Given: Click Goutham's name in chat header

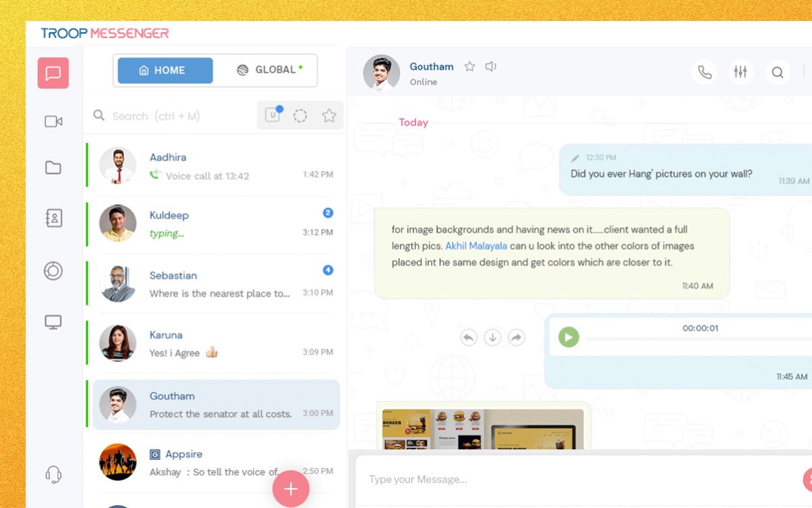Looking at the screenshot, I should click(x=431, y=67).
